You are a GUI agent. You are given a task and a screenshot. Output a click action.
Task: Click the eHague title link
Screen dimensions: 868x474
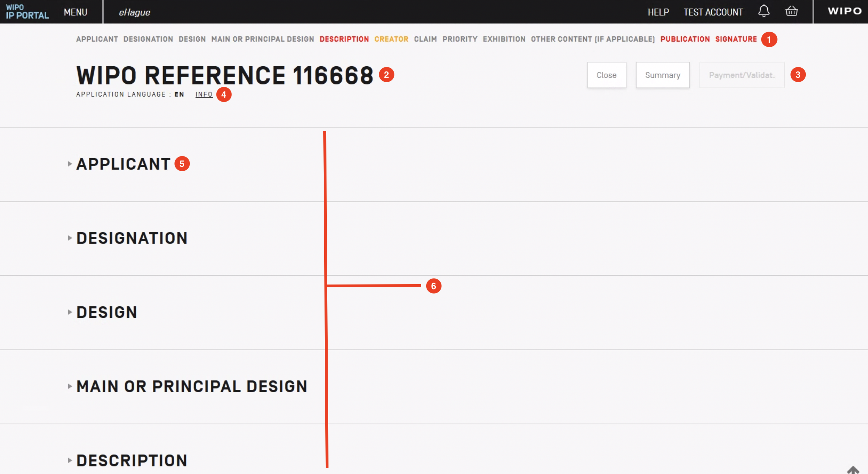(x=135, y=12)
